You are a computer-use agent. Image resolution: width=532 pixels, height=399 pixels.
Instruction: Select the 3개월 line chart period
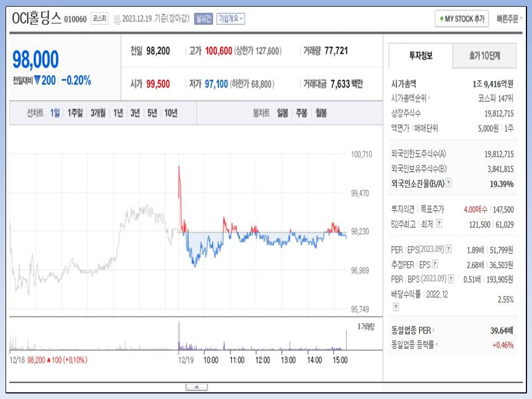coord(98,112)
